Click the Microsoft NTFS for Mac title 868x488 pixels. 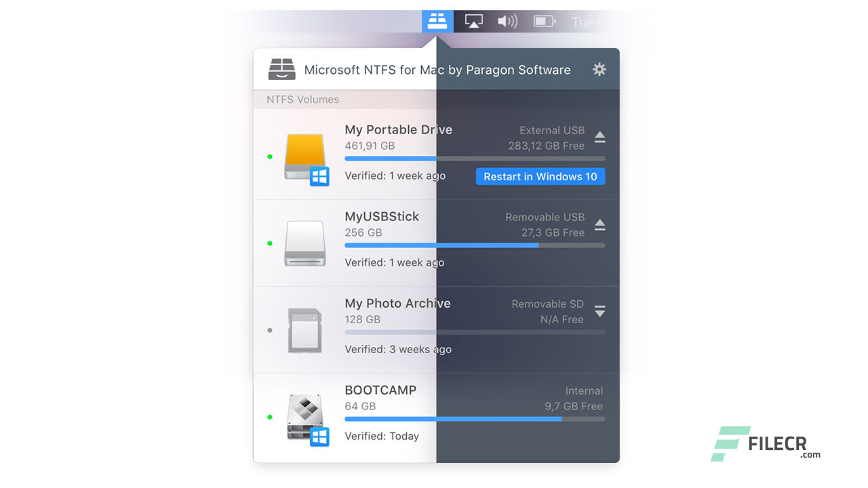tap(437, 70)
